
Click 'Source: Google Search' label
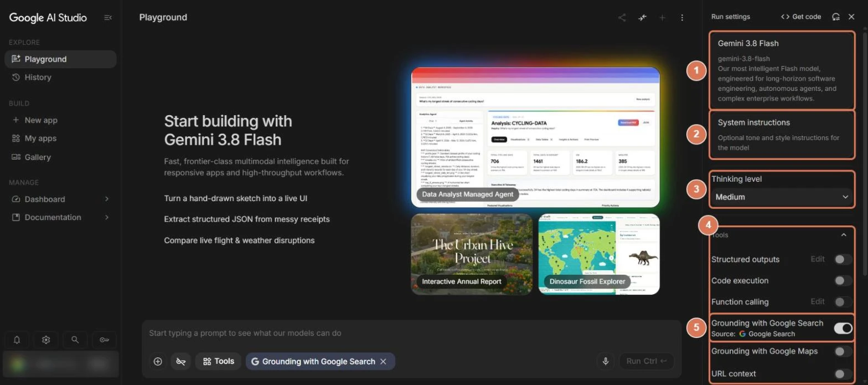753,334
